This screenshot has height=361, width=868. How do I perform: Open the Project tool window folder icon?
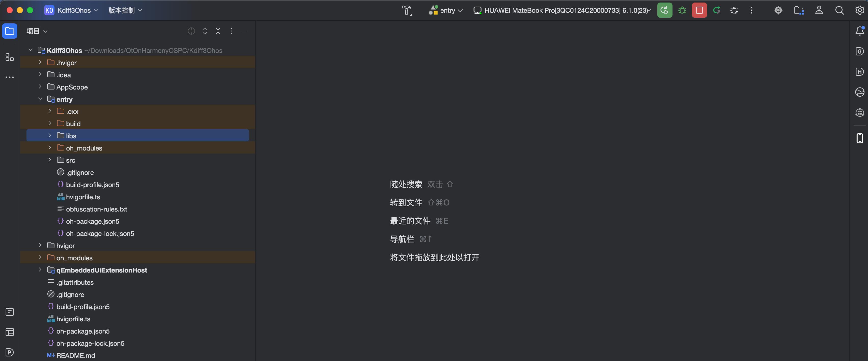point(10,31)
